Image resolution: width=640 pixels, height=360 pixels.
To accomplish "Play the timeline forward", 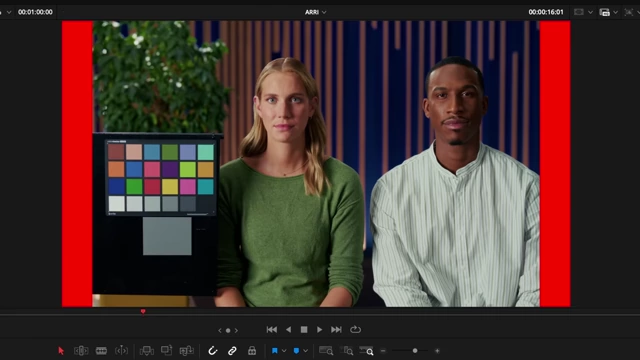I will tap(319, 329).
